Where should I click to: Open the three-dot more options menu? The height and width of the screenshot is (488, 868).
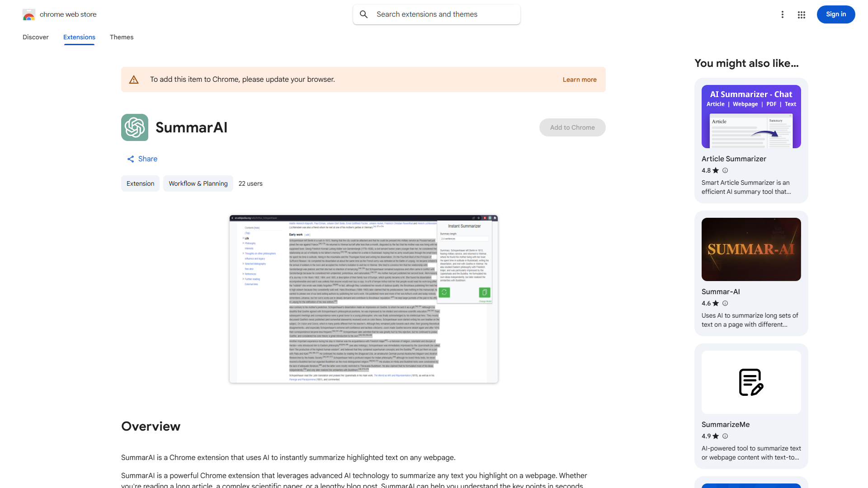pos(782,14)
